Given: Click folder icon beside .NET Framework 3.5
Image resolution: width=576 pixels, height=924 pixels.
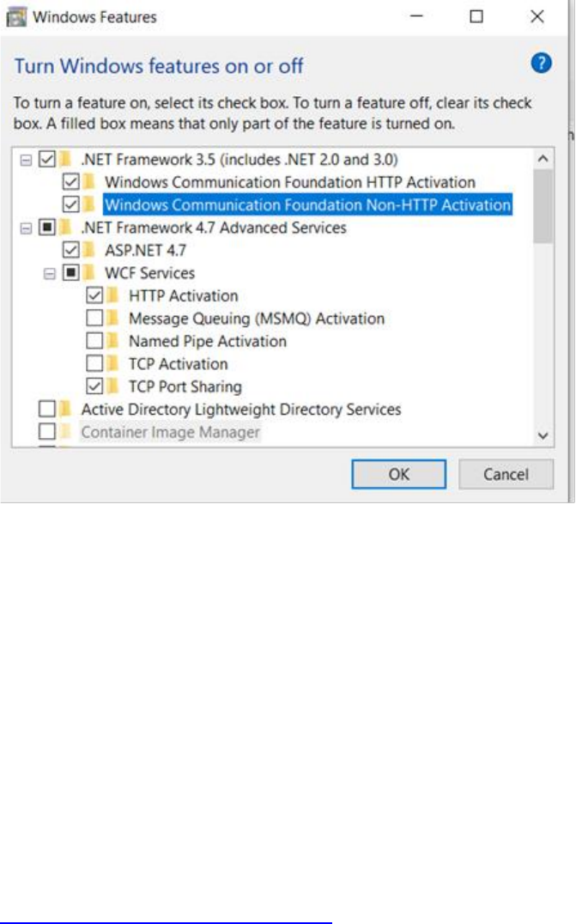Looking at the screenshot, I should click(x=66, y=159).
